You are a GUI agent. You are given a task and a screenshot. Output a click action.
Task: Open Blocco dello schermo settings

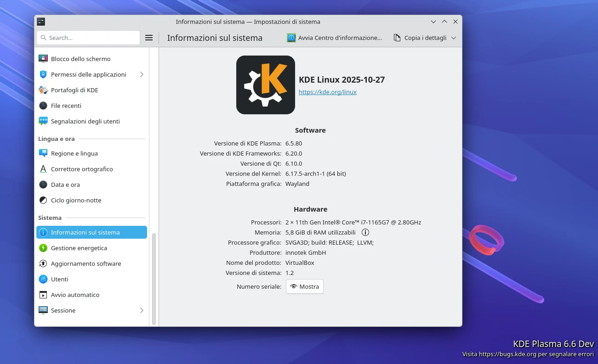[x=81, y=59]
